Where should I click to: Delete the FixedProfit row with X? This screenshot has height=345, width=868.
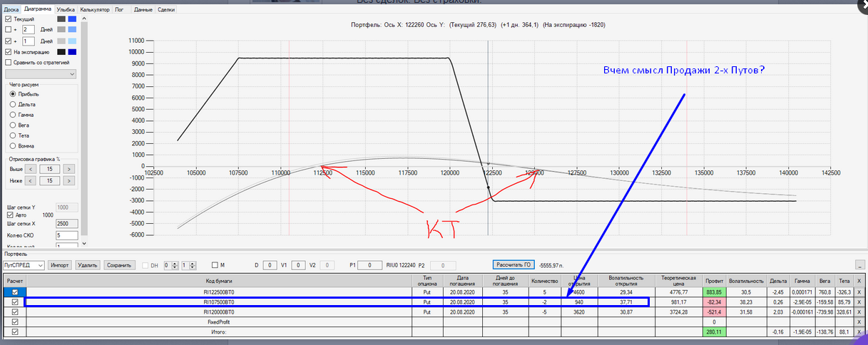(859, 322)
